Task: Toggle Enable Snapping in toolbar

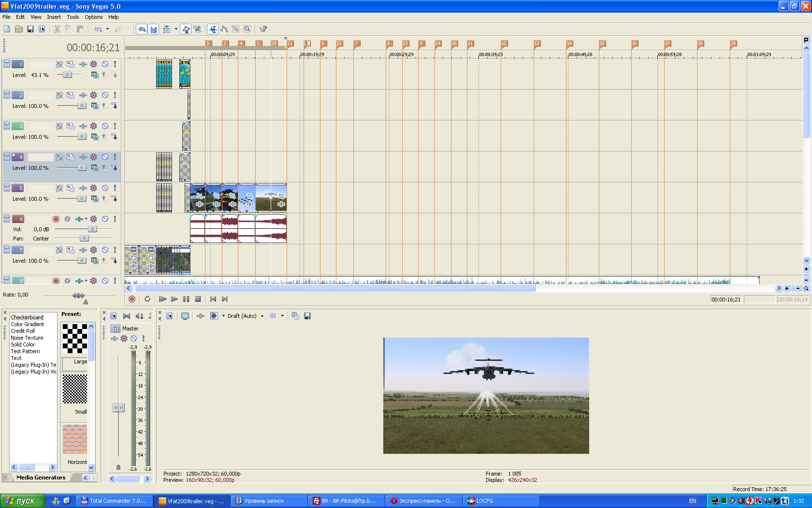Action: click(x=142, y=29)
